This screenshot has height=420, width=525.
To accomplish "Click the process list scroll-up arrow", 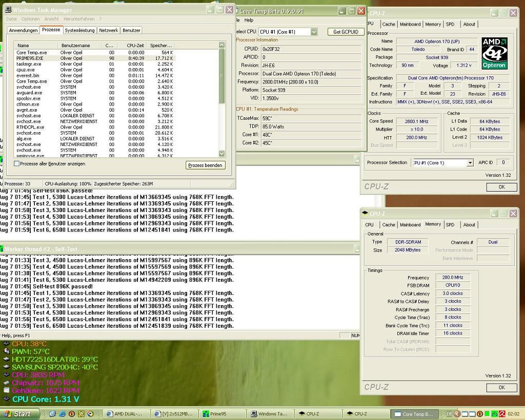I will pyautogui.click(x=221, y=45).
